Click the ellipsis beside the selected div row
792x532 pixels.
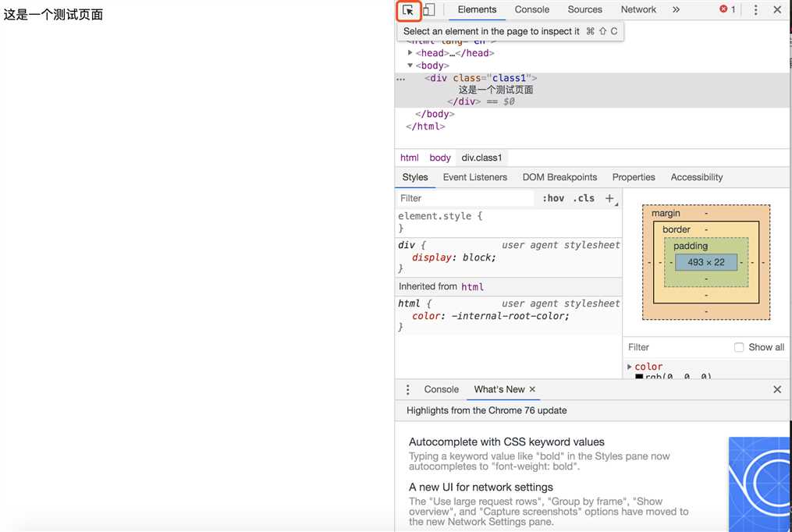(400, 80)
